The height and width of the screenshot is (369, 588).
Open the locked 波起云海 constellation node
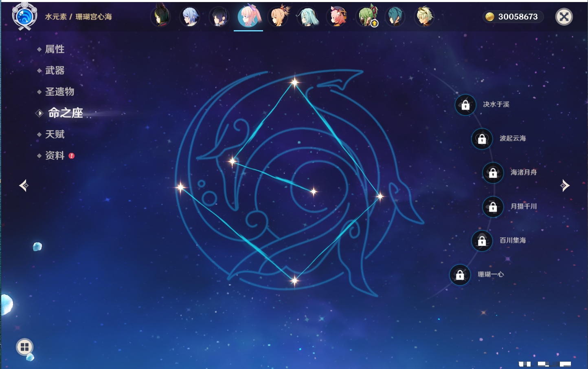[482, 139]
